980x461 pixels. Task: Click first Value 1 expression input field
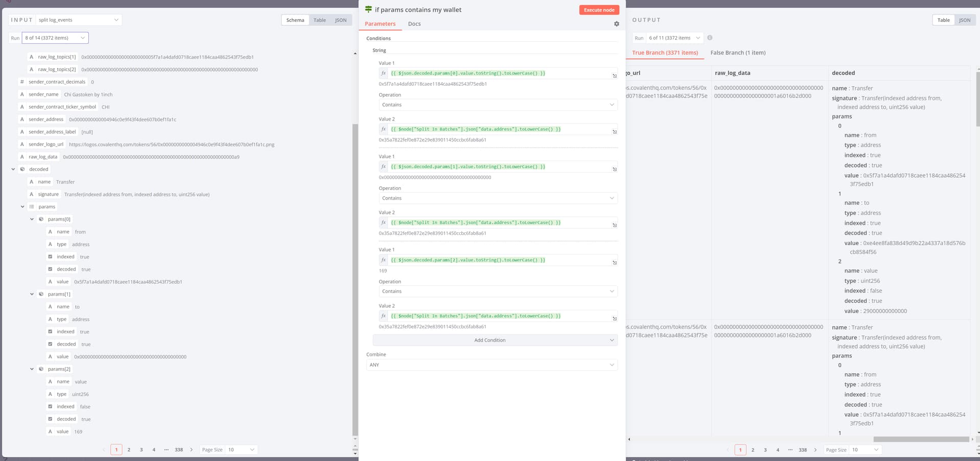[x=498, y=74]
